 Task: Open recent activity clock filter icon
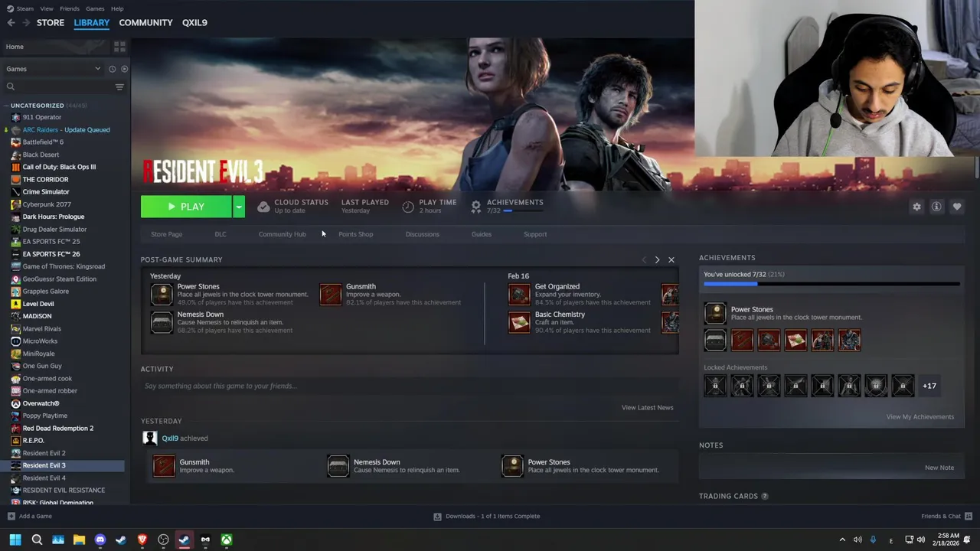click(x=112, y=69)
